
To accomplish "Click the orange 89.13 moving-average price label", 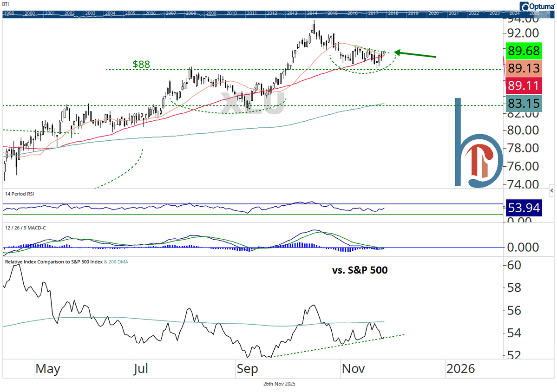I will pos(524,68).
